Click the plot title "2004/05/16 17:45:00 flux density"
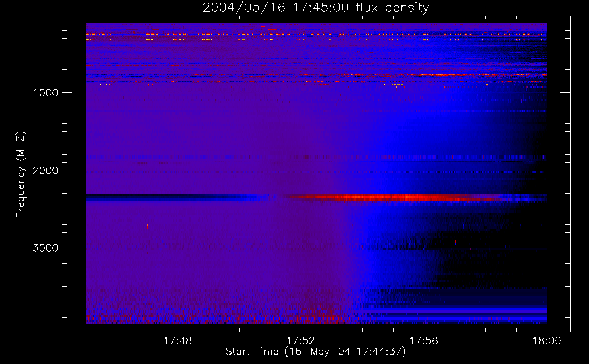589x364 pixels. click(316, 7)
